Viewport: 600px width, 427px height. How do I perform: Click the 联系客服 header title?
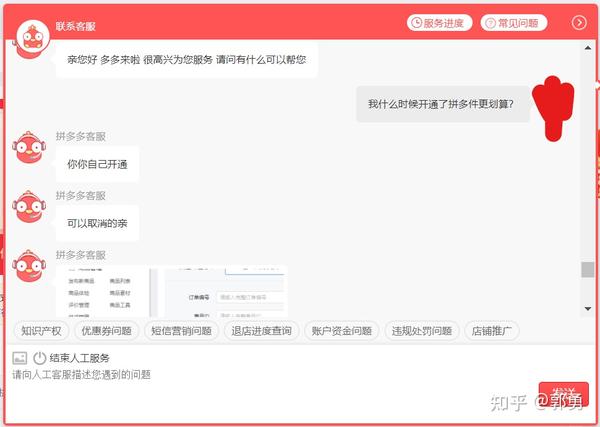coord(75,26)
